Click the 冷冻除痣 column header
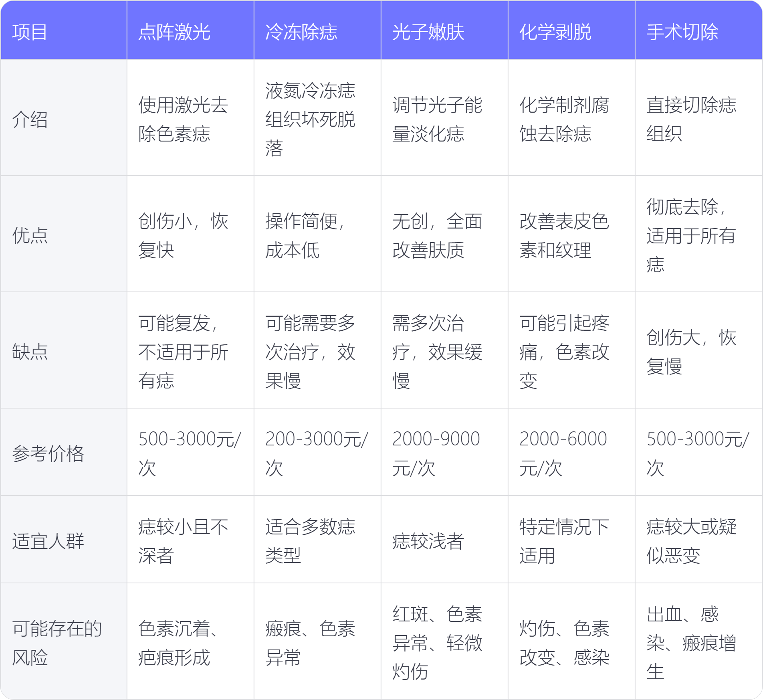 [301, 32]
